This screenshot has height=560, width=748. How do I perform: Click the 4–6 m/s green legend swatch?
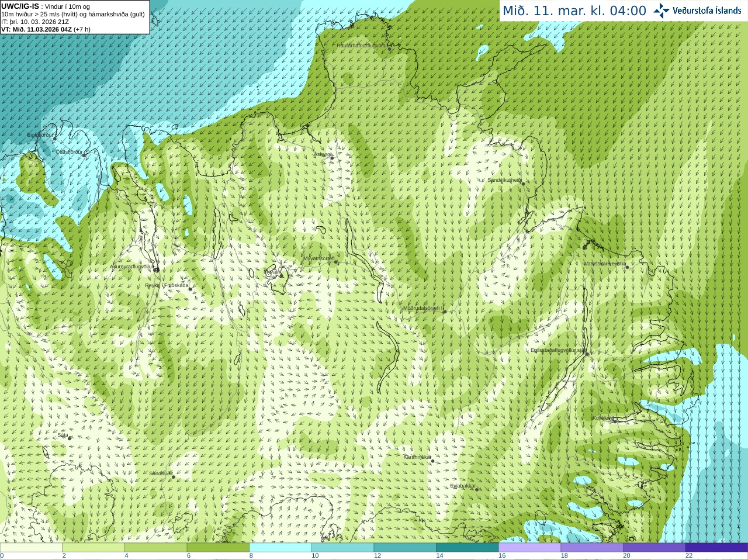point(155,548)
